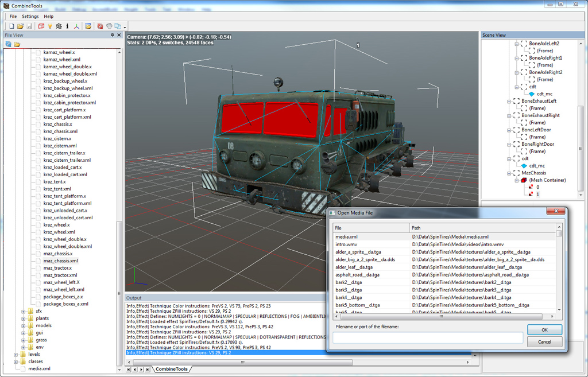This screenshot has height=377, width=588.
Task: Click the info 'i' toolbar icon
Action: point(67,26)
